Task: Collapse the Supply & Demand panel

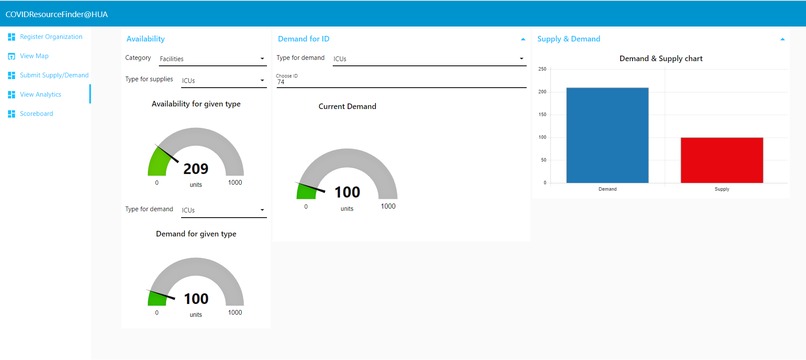Action: [x=782, y=39]
